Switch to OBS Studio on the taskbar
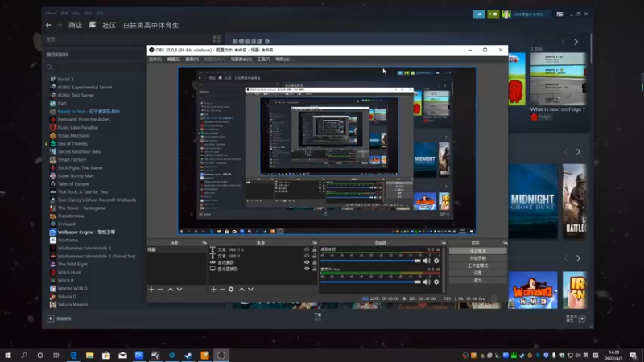Viewport: 644px width, 362px height. (221, 355)
